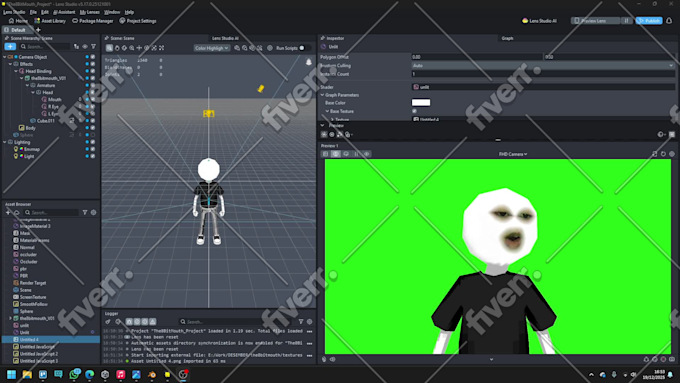Open the Package Manager
Screen dimensions: 680x383
click(x=92, y=20)
